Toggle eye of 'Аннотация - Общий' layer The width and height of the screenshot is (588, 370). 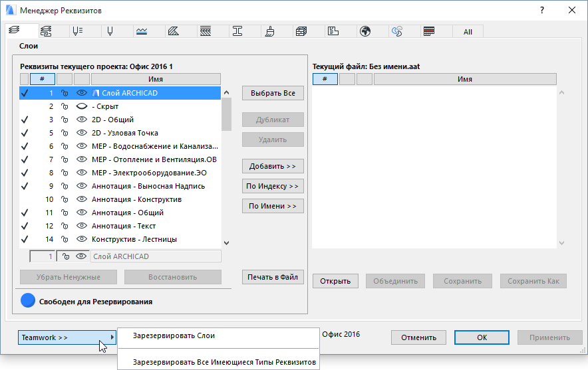click(81, 213)
